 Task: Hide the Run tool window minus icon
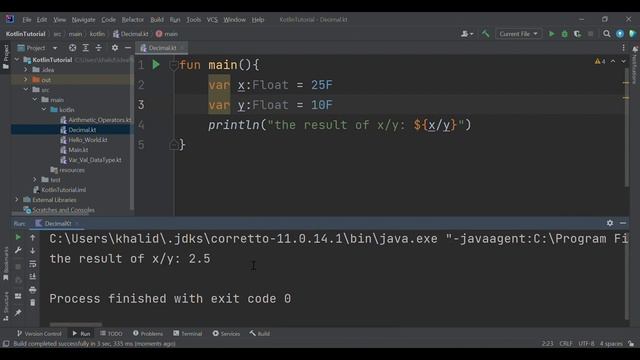pyautogui.click(x=623, y=223)
